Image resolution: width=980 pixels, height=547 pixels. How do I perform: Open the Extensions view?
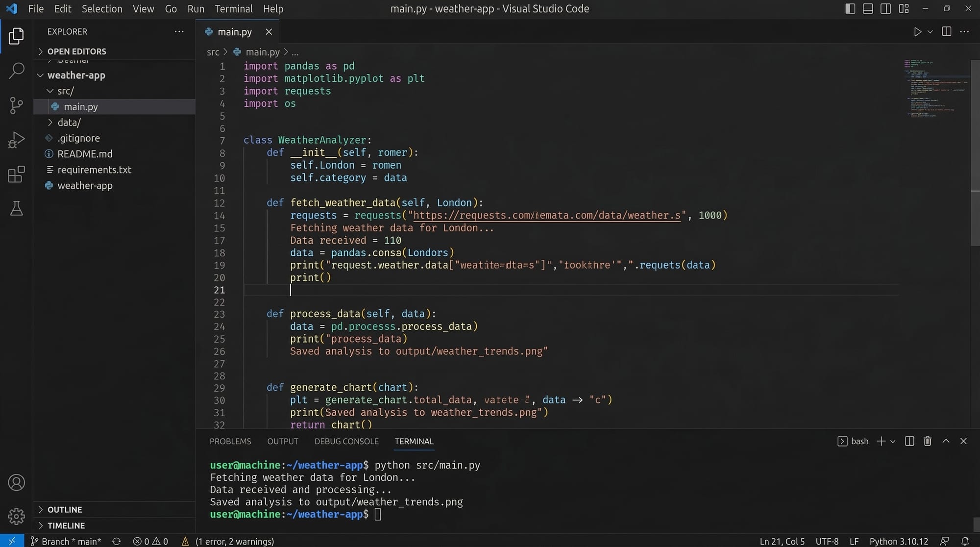tap(16, 174)
